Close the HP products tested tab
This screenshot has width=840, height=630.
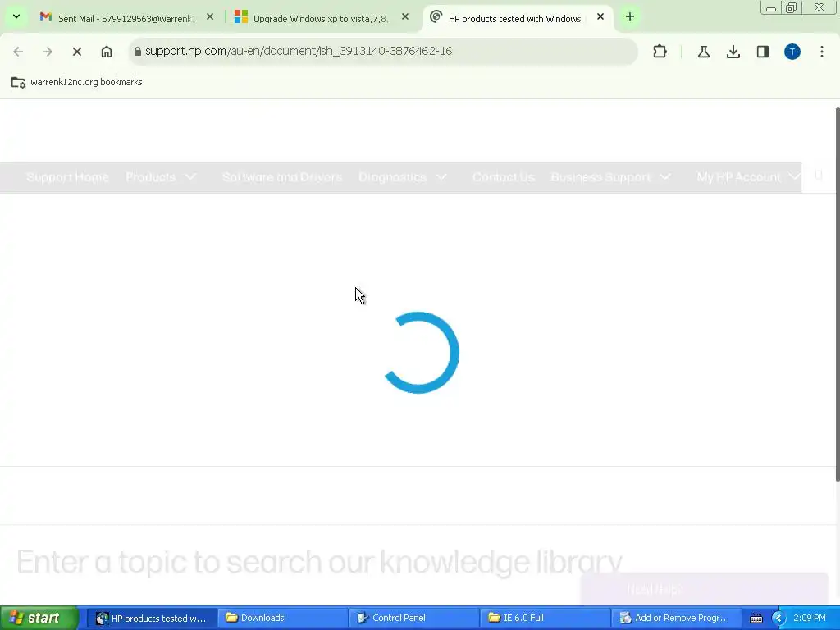tap(600, 17)
